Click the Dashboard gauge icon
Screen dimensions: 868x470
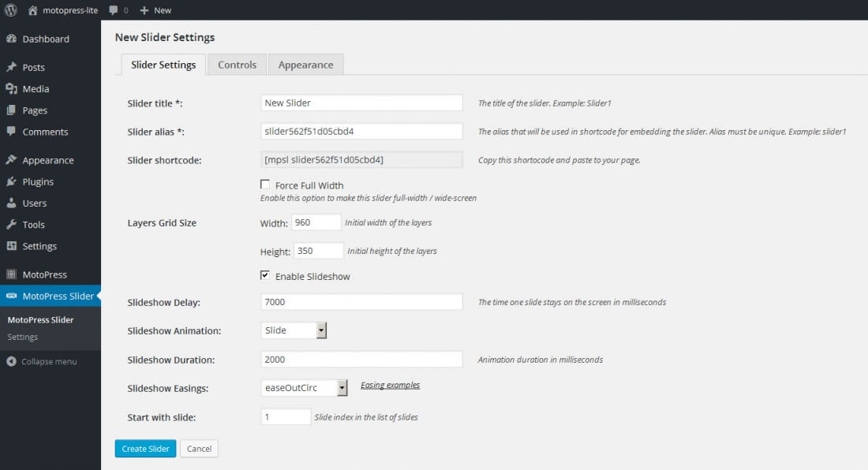click(x=11, y=39)
